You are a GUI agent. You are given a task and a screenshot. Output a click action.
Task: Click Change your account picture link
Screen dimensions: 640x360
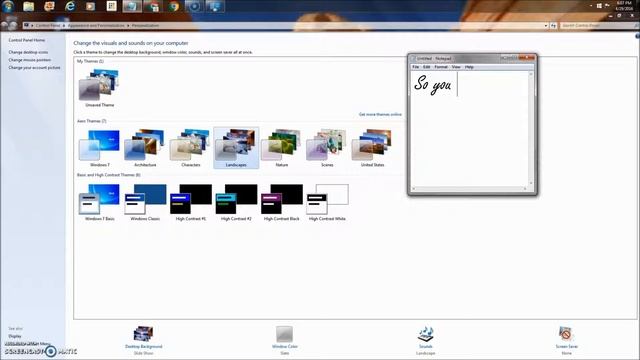34,68
